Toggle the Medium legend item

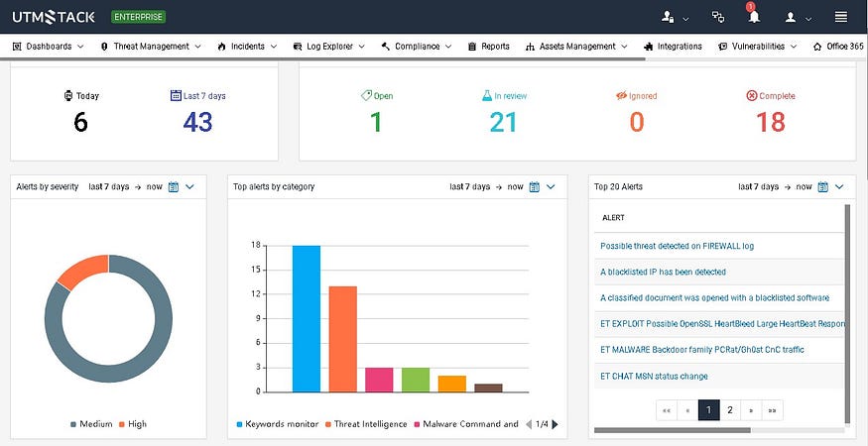coord(91,424)
